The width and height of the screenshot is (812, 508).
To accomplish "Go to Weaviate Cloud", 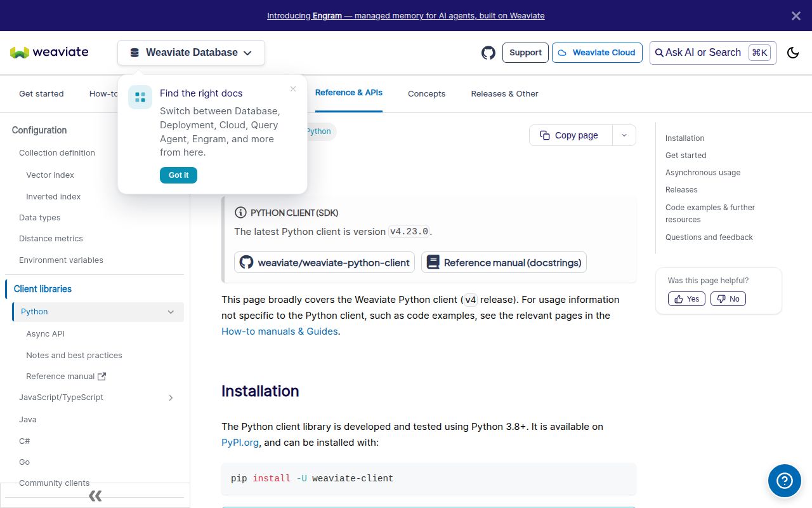I will [x=597, y=53].
